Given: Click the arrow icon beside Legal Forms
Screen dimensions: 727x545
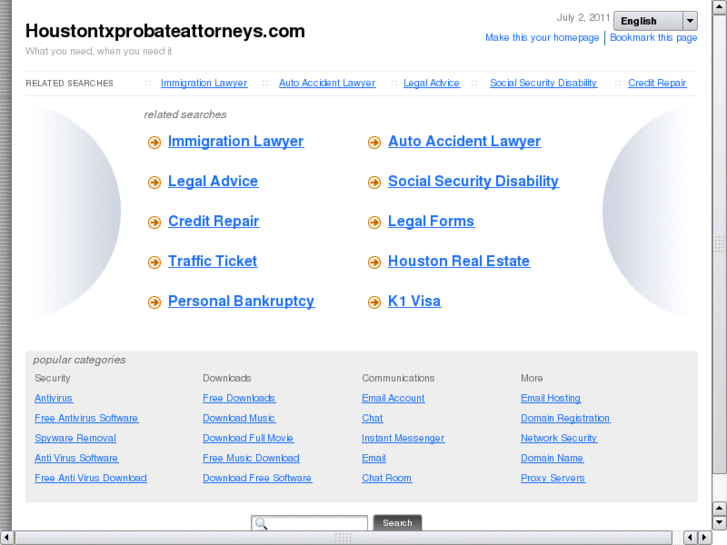Looking at the screenshot, I should click(x=374, y=223).
